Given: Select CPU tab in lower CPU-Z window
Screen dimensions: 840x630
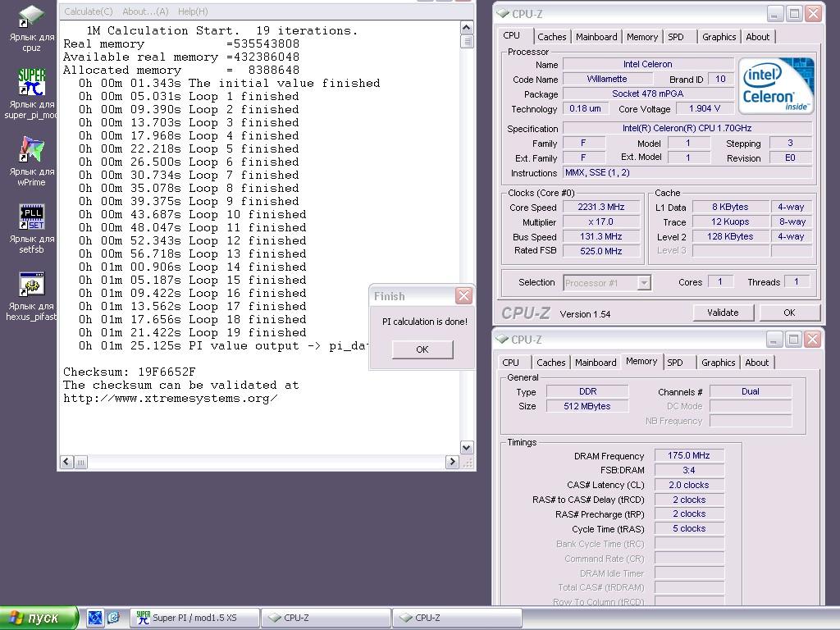Looking at the screenshot, I should pyautogui.click(x=510, y=363).
